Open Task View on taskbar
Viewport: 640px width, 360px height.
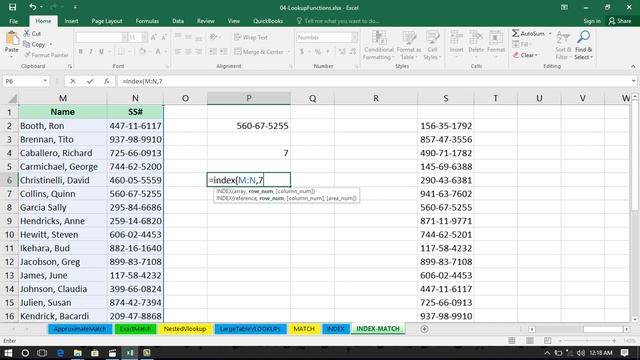click(x=42, y=353)
